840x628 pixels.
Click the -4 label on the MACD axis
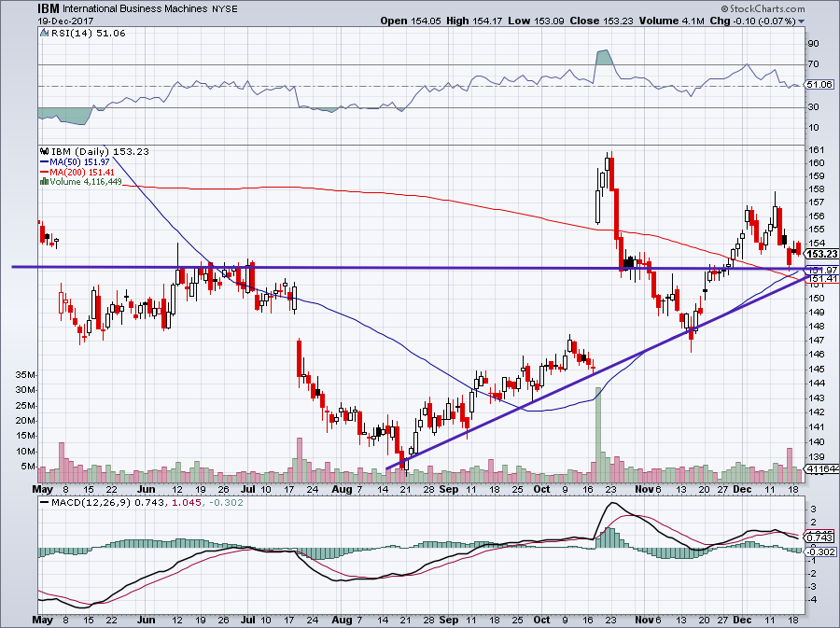click(813, 600)
